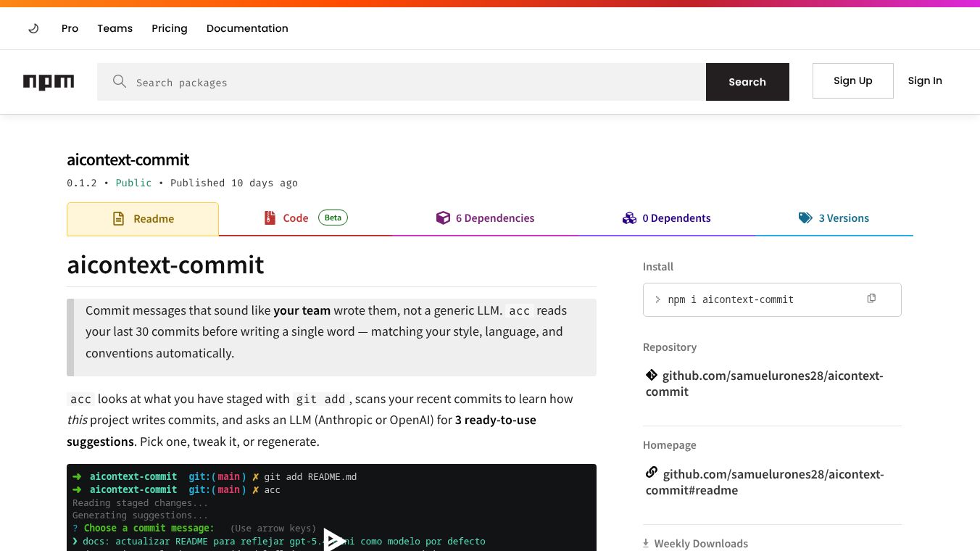Image resolution: width=980 pixels, height=551 pixels.
Task: Click the Code tab file icon
Action: (x=270, y=217)
